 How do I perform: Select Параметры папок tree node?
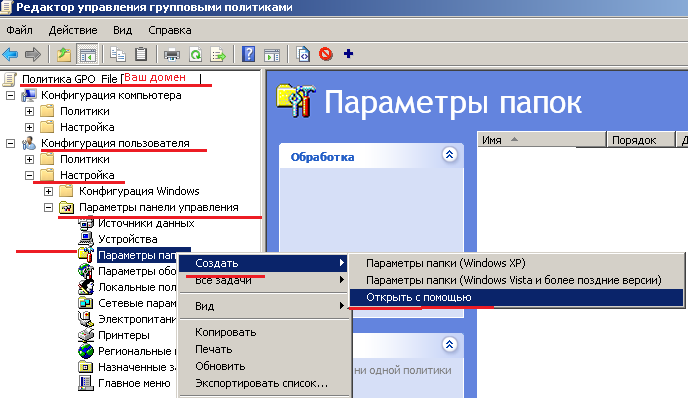click(x=137, y=255)
